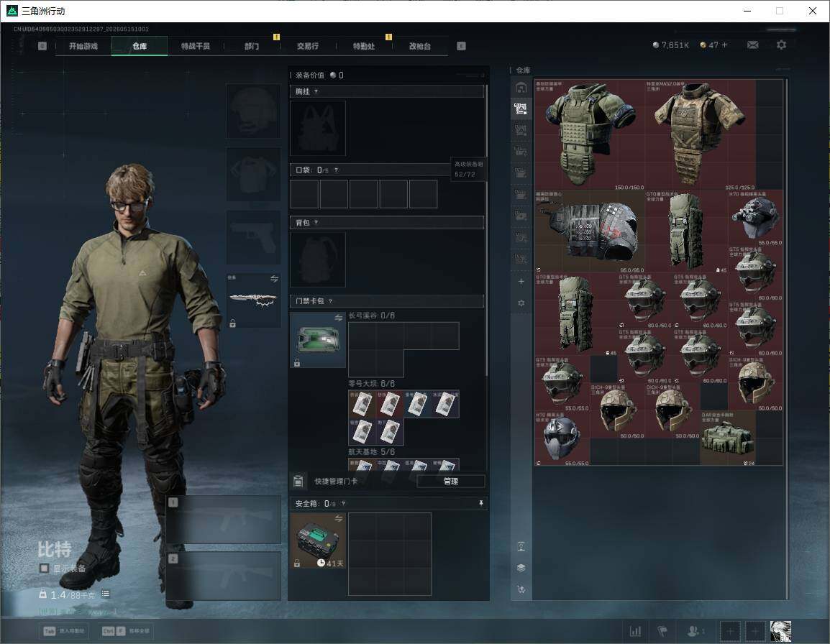Open the friends list icon in bottom bar
Viewport: 830px width, 644px height.
point(695,631)
